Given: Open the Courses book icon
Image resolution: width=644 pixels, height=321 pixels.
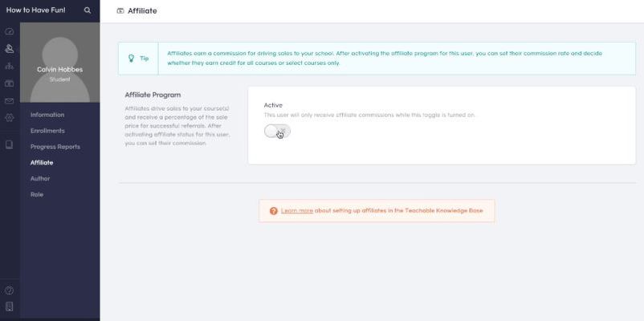Looking at the screenshot, I should point(10,144).
